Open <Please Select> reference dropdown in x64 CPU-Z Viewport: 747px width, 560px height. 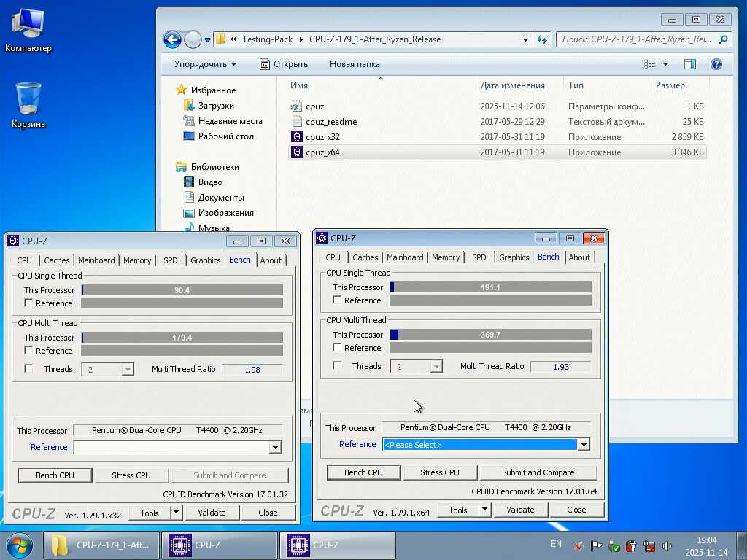(x=584, y=444)
